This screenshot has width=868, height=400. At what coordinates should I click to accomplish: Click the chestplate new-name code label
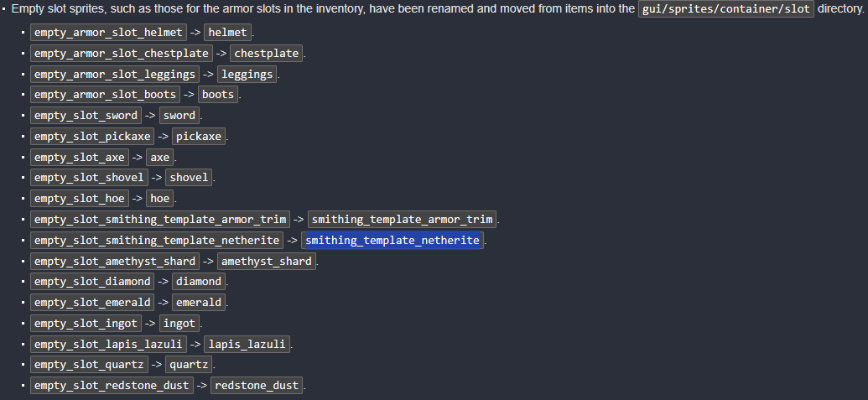click(267, 54)
